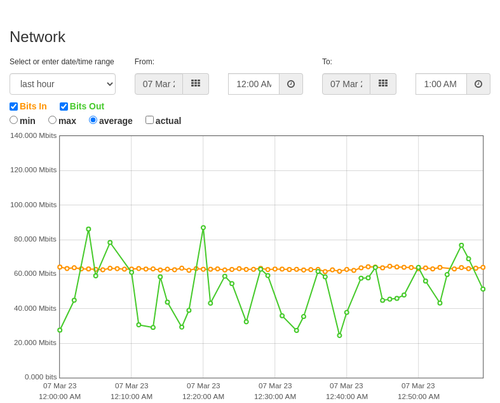
Task: Open the last hour range dropdown
Action: coord(63,84)
